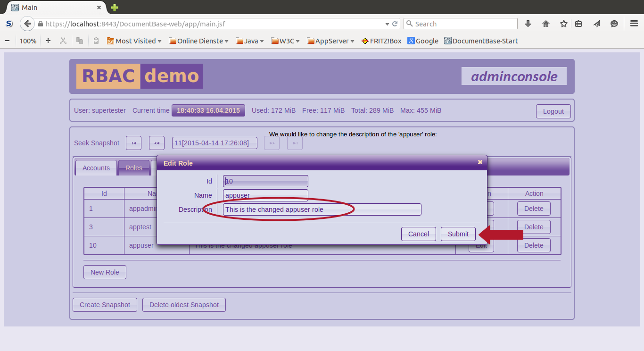The height and width of the screenshot is (351, 644).
Task: Open the downloads arrow icon
Action: (528, 24)
